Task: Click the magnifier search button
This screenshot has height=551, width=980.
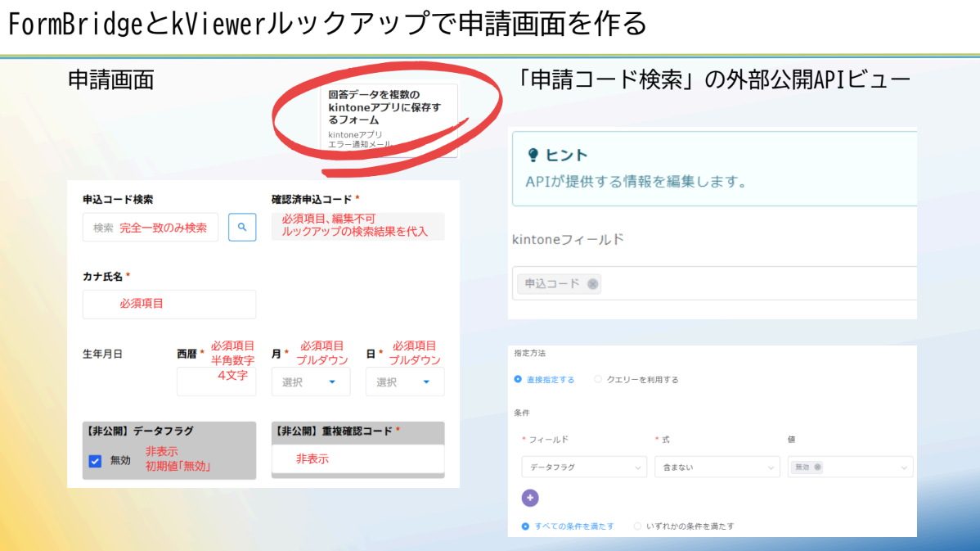Action: point(242,227)
